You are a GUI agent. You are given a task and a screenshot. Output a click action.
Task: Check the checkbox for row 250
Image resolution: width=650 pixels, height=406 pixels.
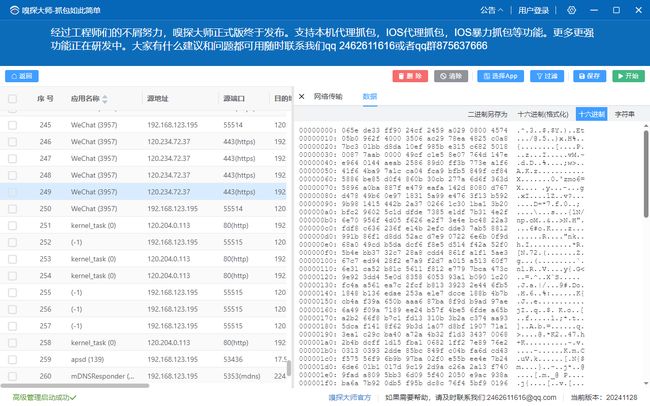pos(12,209)
